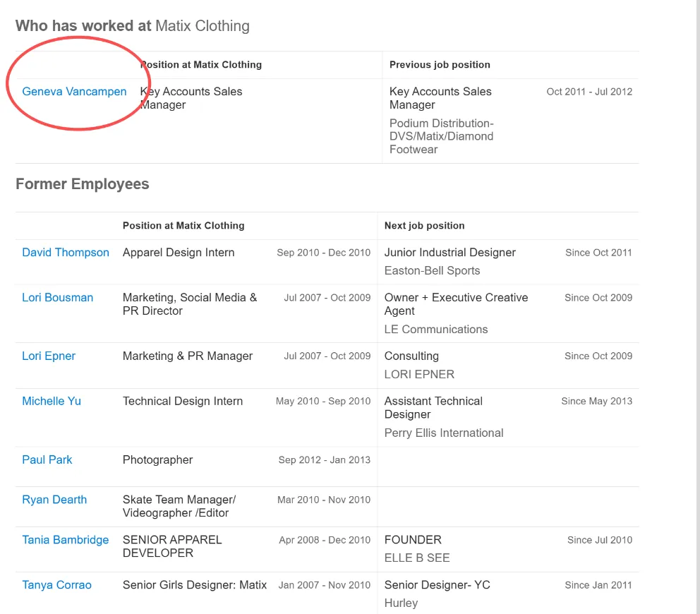Open Tanya Corrao's profile link
Image resolution: width=700 pixels, height=614 pixels.
56,585
